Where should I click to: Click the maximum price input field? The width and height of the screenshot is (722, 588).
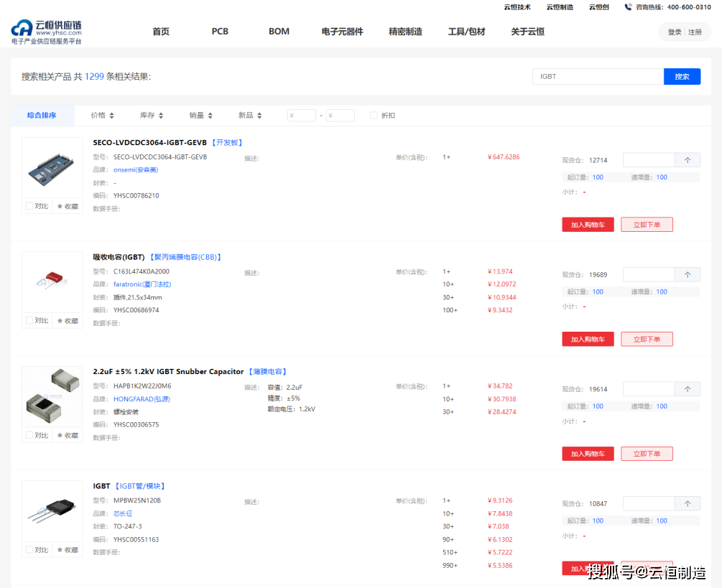341,116
